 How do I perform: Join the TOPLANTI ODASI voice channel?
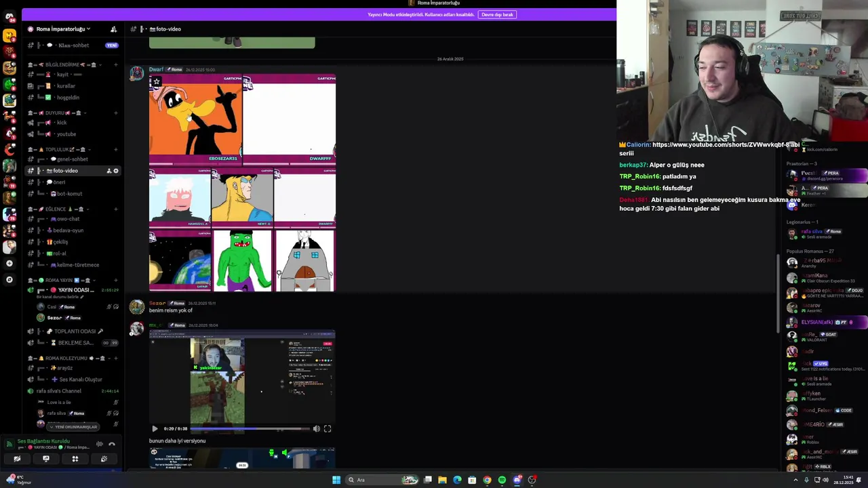(x=73, y=331)
